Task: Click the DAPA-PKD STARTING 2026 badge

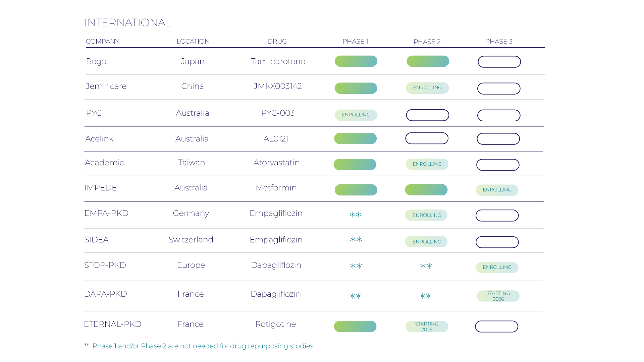Action: tap(498, 296)
